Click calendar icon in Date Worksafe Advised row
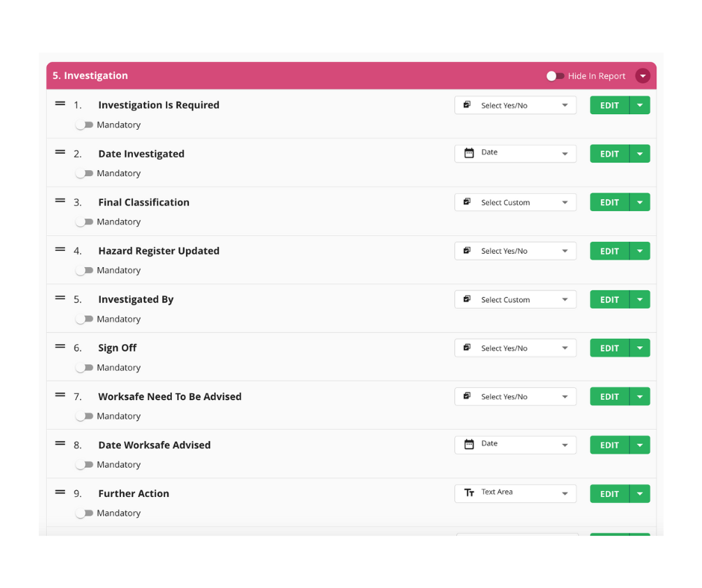The width and height of the screenshot is (702, 588). [x=469, y=444]
